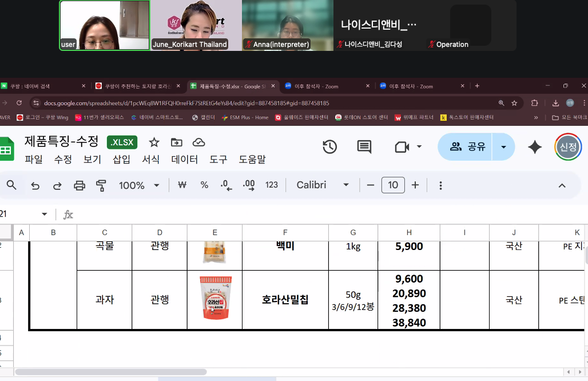The height and width of the screenshot is (381, 588).
Task: Format as currency with ₩ button
Action: coord(182,185)
